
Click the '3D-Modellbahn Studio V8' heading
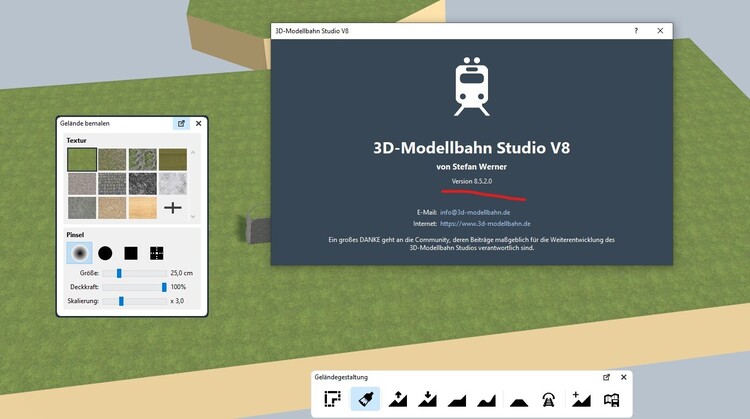pyautogui.click(x=472, y=148)
